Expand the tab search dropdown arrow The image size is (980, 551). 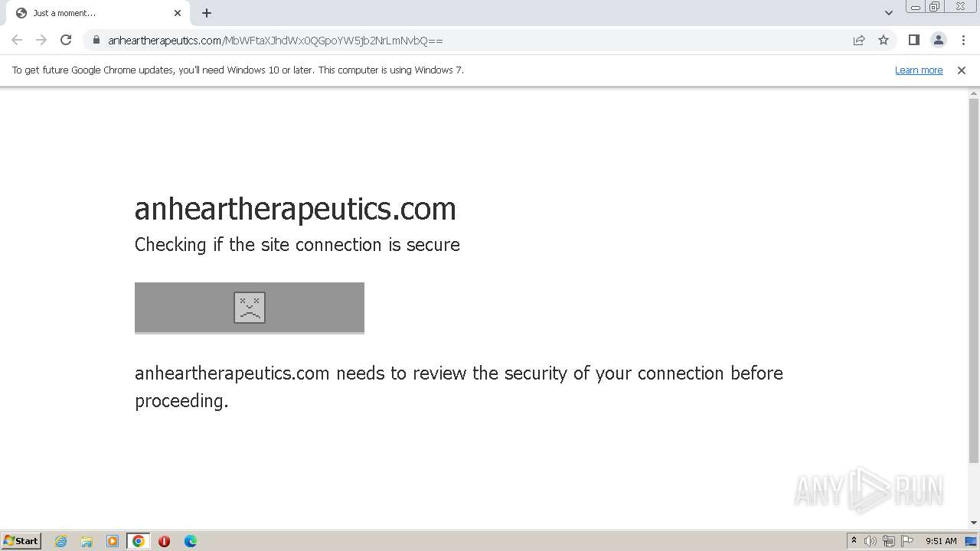pyautogui.click(x=888, y=13)
